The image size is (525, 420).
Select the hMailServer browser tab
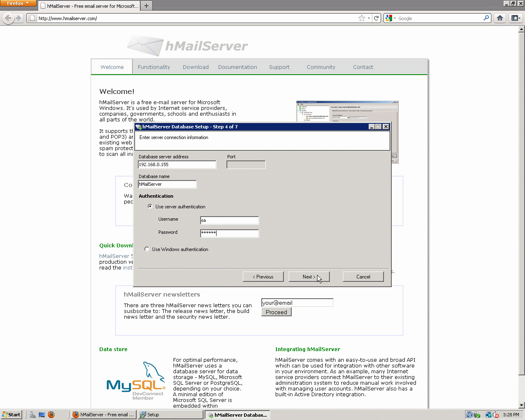tap(89, 6)
